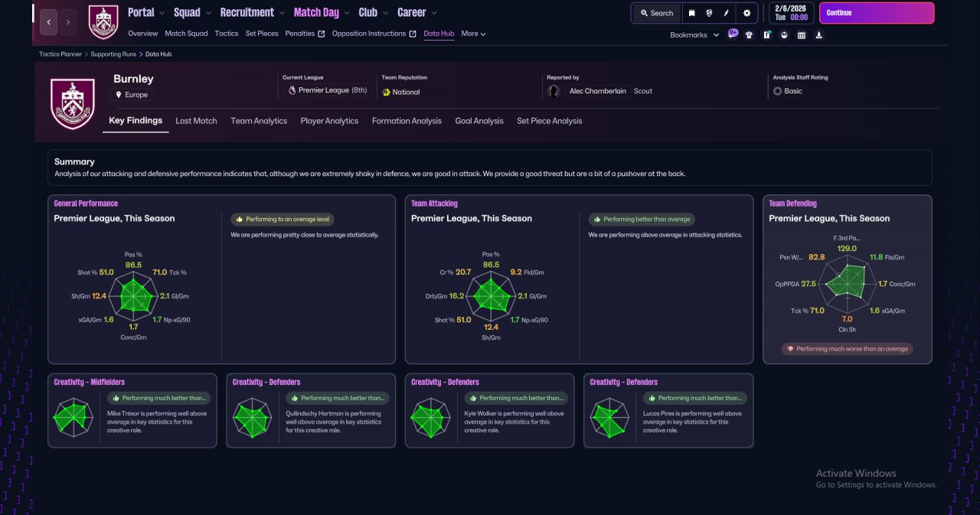
Task: Open Lucas Pires creativity card
Action: (x=668, y=410)
